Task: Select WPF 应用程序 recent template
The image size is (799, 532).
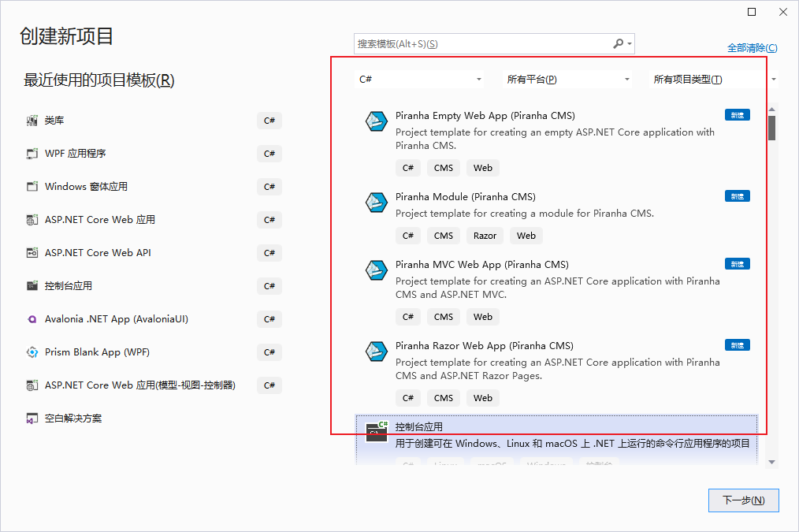Action: 154,154
